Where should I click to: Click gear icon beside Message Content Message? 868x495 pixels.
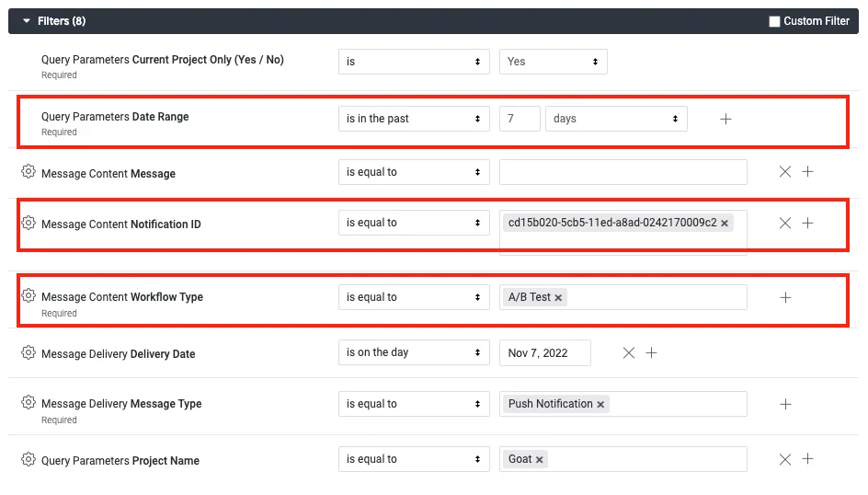(x=29, y=172)
